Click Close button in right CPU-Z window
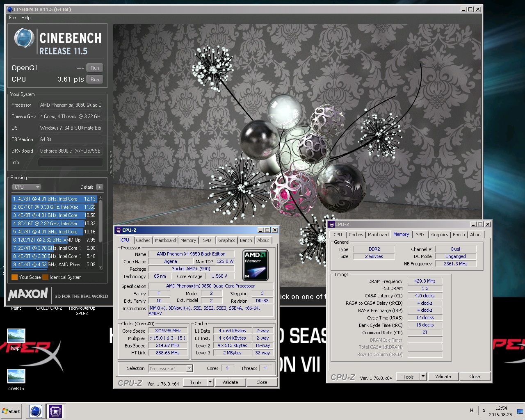The height and width of the screenshot is (420, 525). (x=475, y=377)
